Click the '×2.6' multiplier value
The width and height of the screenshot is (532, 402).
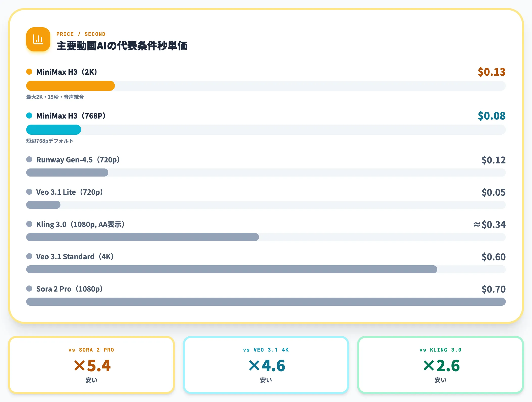tap(441, 365)
